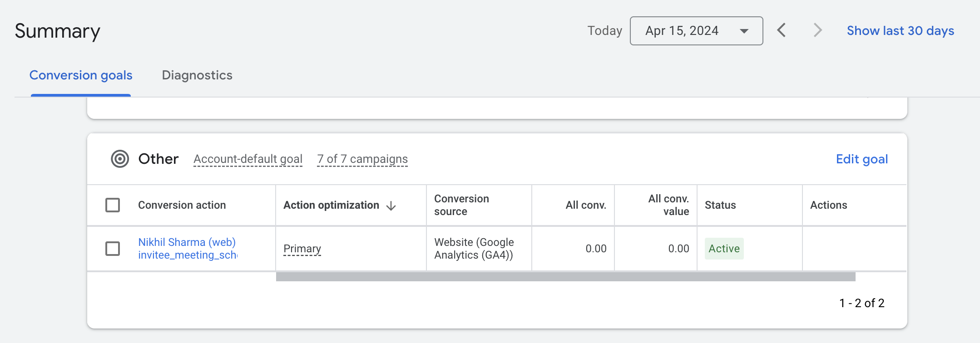Click the Active status badge
The image size is (980, 343).
(x=724, y=249)
